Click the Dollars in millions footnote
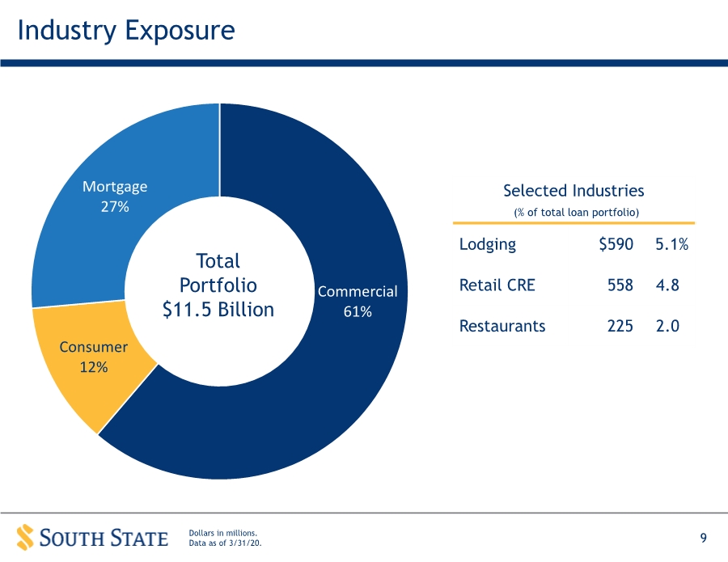Viewport: 728px width, 562px height. coord(223,533)
